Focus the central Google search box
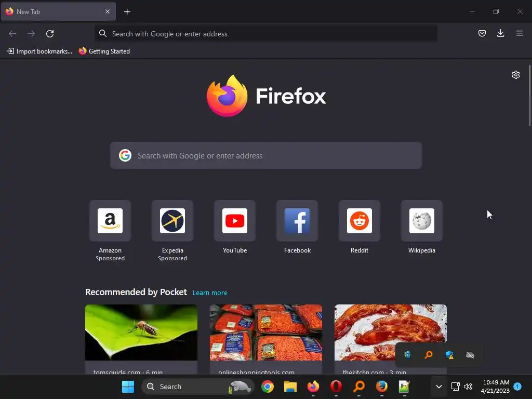532x399 pixels. (x=265, y=155)
